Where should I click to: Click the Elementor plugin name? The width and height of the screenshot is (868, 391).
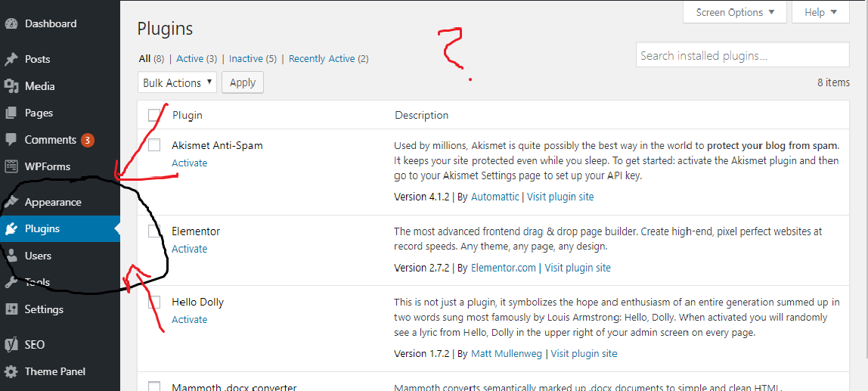[196, 231]
